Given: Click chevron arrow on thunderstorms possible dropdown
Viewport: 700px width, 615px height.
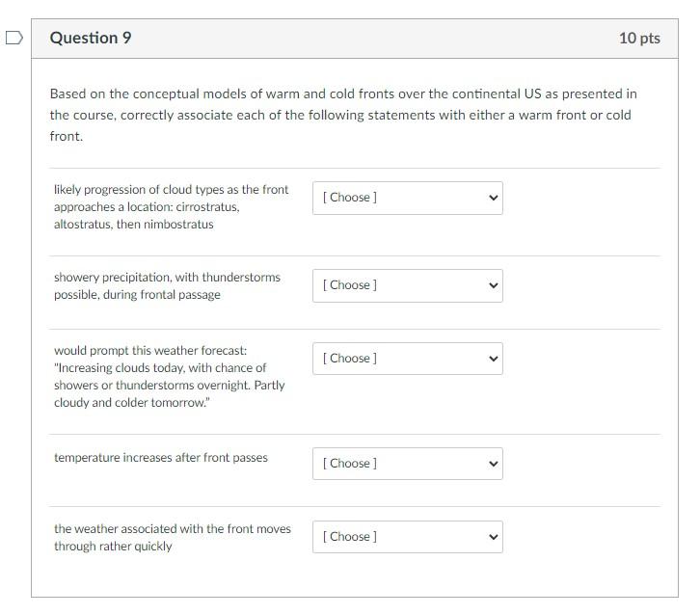Looking at the screenshot, I should pyautogui.click(x=493, y=285).
